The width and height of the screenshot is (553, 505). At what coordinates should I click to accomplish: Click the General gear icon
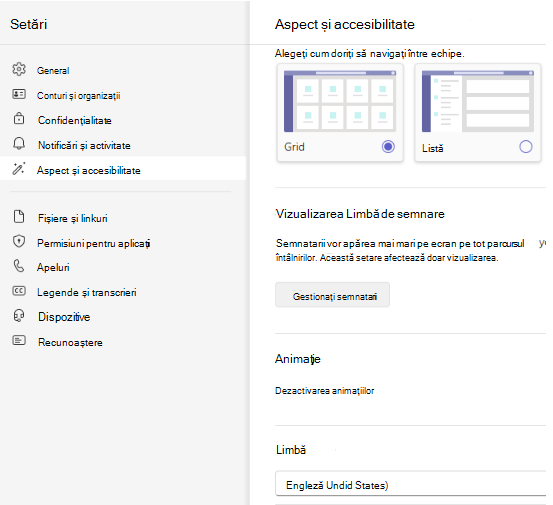coord(19,69)
